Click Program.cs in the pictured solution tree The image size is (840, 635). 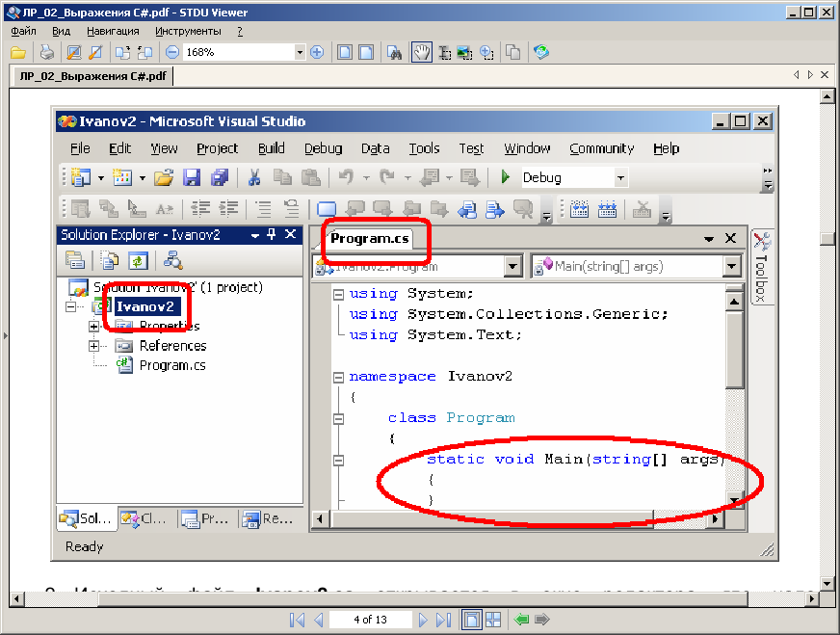172,365
